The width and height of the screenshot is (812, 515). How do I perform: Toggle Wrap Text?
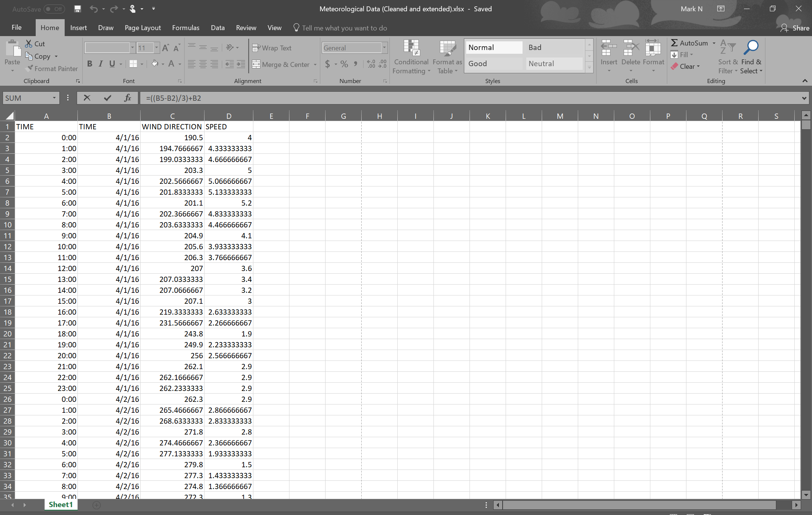click(272, 48)
